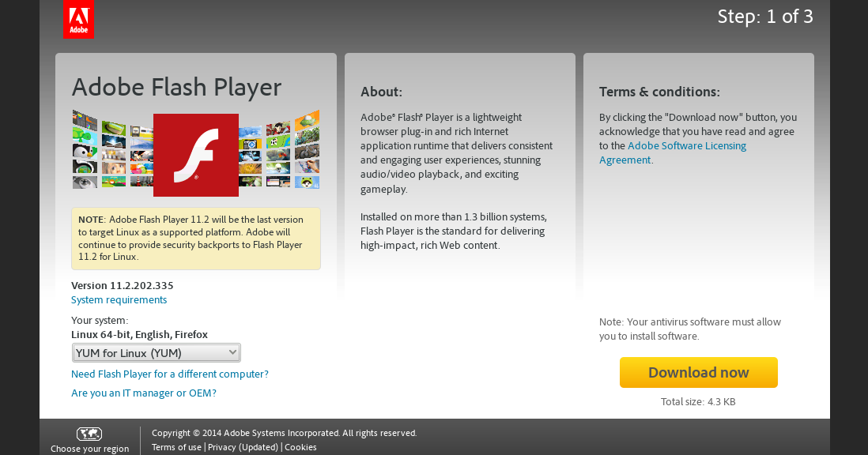Click Version 11.2.202.335 text

point(123,285)
